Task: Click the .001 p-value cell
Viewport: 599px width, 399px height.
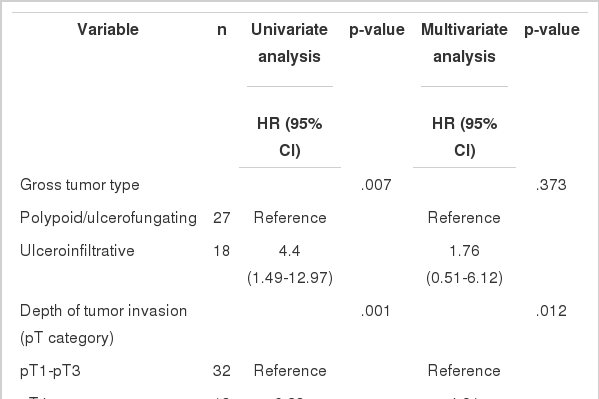Action: [376, 311]
